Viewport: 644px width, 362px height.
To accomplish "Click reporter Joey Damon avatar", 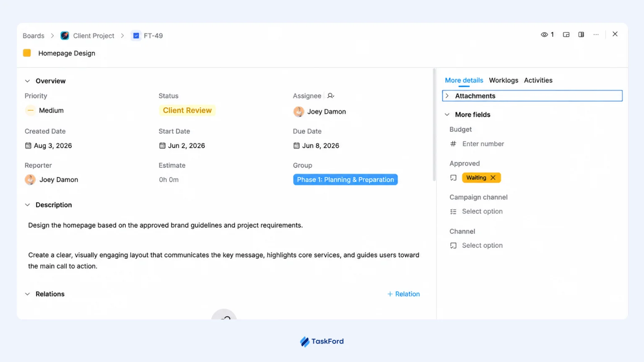I will point(30,180).
